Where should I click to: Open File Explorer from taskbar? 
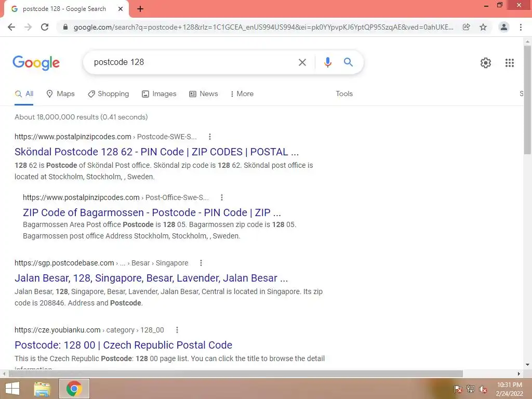42,389
